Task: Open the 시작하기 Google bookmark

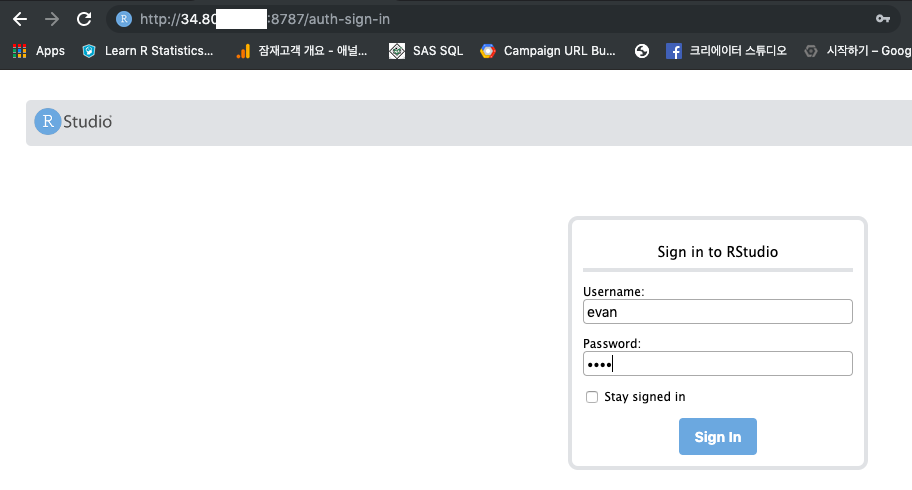Action: click(857, 51)
